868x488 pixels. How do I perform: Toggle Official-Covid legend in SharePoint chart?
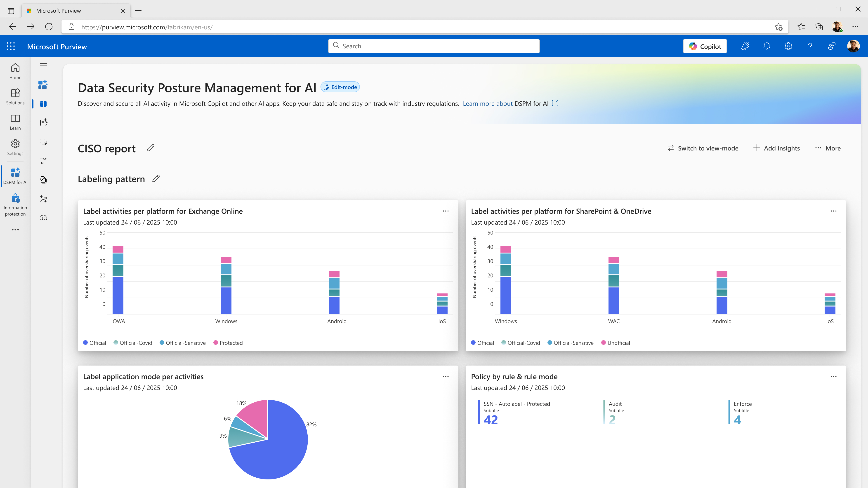[521, 343]
